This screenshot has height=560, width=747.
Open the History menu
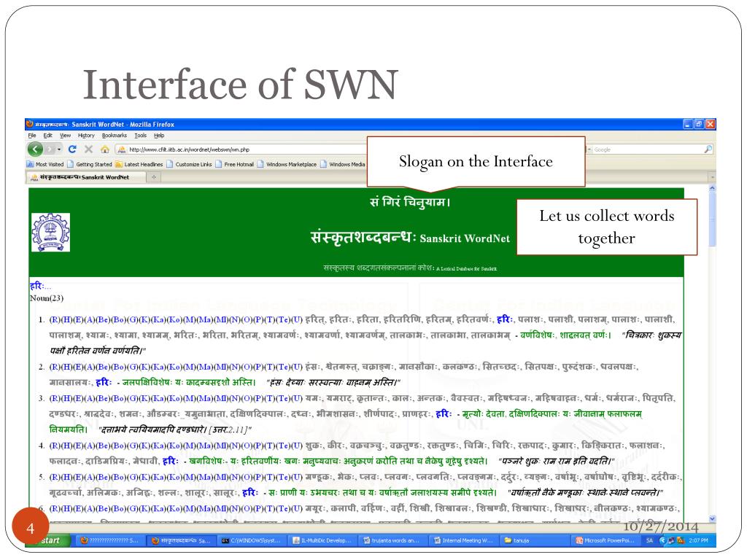[x=86, y=136]
